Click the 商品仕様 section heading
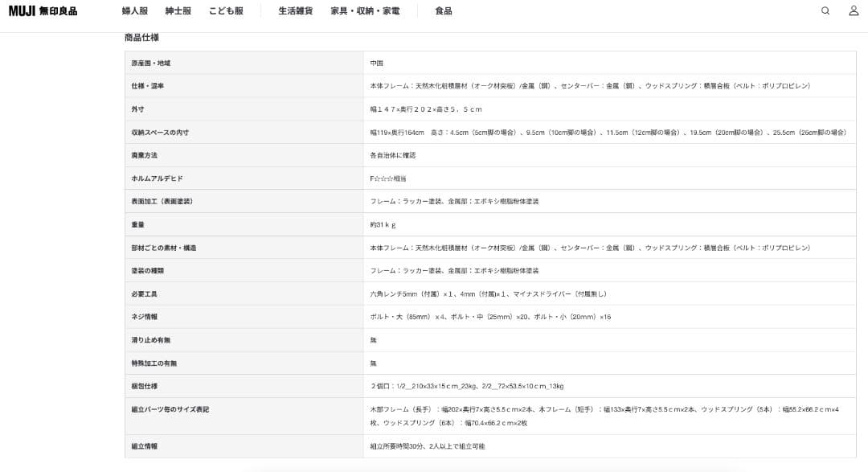This screenshot has width=868, height=472. pyautogui.click(x=141, y=38)
